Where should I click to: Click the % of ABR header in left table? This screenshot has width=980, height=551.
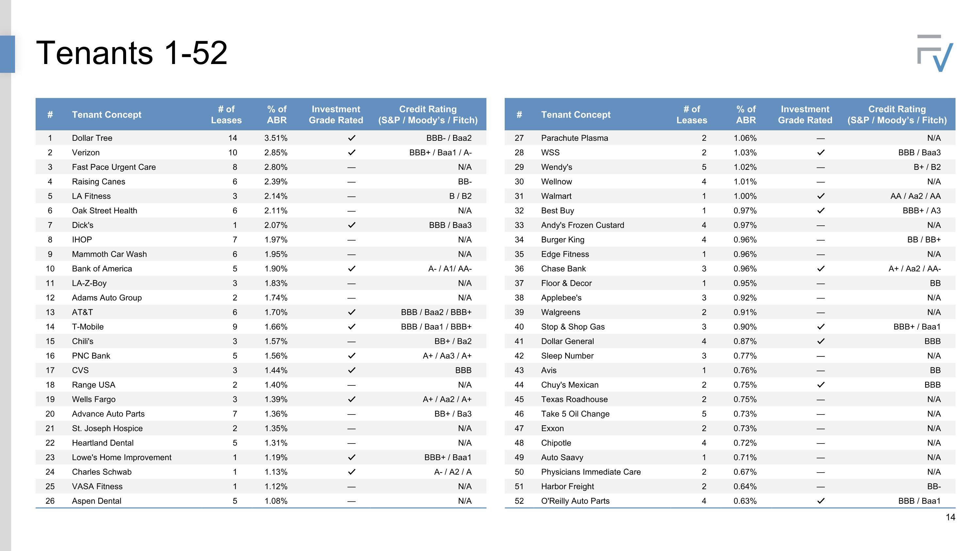pyautogui.click(x=277, y=114)
